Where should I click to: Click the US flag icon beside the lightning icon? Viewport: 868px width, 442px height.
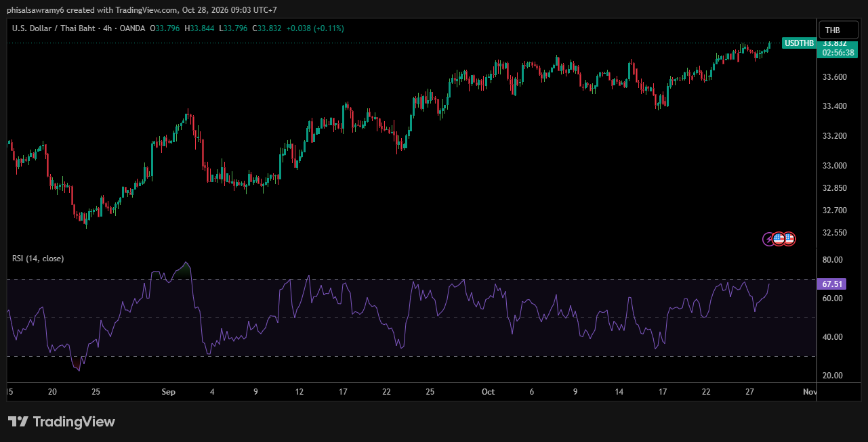779,238
